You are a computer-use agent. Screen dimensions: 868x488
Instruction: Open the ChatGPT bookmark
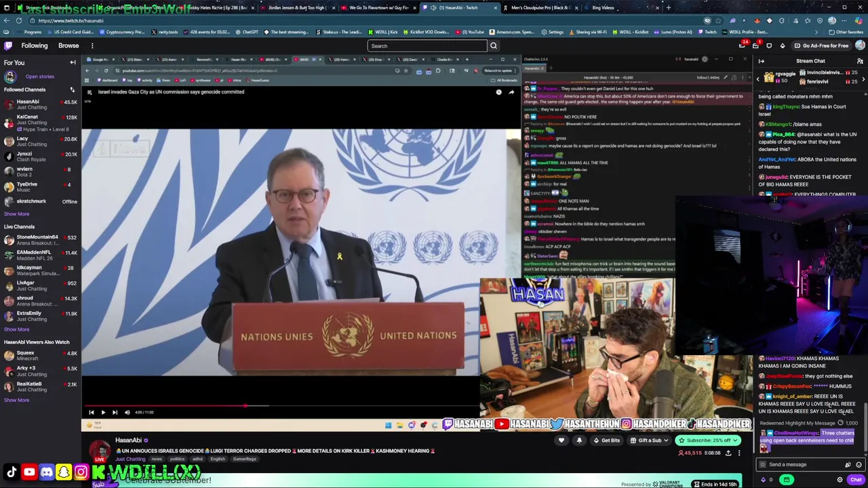point(247,32)
